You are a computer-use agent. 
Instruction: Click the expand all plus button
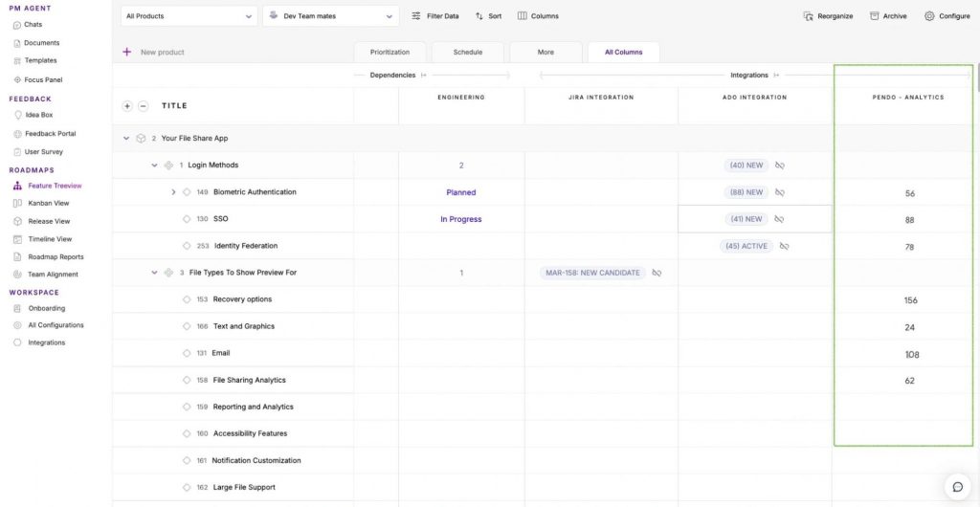pos(127,106)
